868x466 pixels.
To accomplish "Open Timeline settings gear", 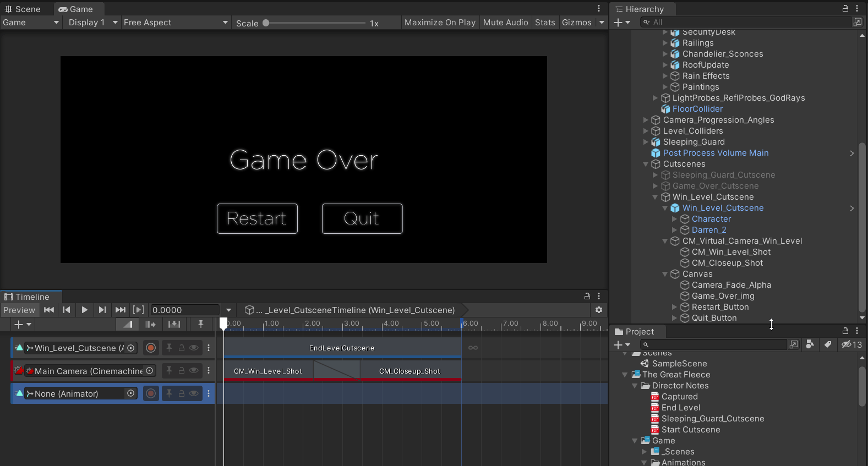I will 599,310.
